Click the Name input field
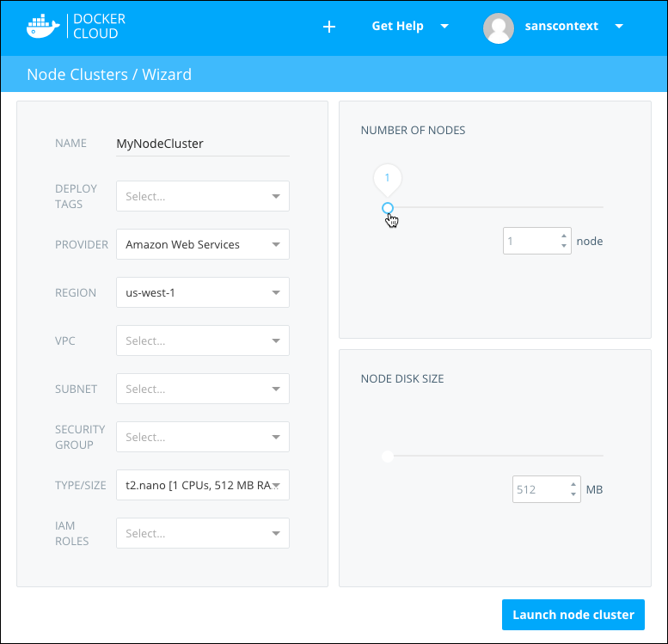The image size is (668, 644). pyautogui.click(x=203, y=144)
